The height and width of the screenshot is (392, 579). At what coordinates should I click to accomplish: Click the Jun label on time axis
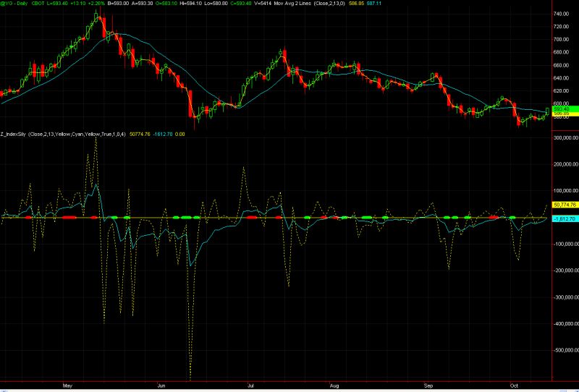[161, 385]
